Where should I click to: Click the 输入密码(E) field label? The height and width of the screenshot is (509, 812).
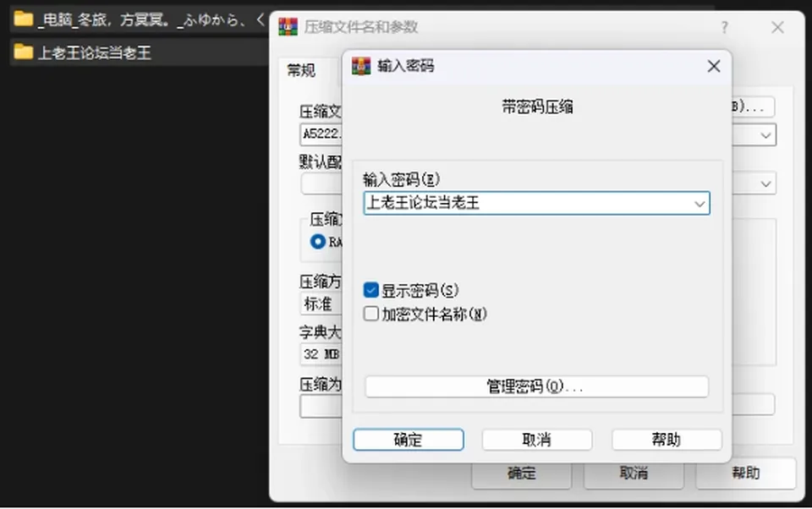click(x=401, y=179)
